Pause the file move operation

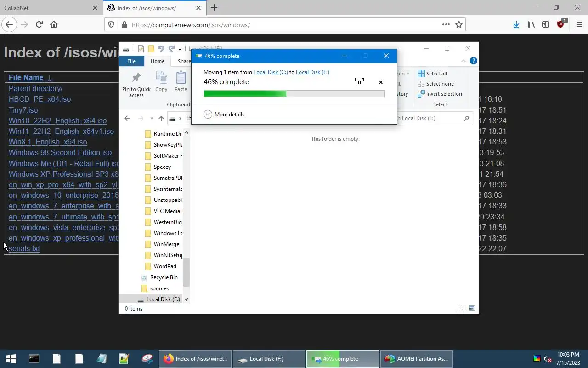[x=359, y=82]
